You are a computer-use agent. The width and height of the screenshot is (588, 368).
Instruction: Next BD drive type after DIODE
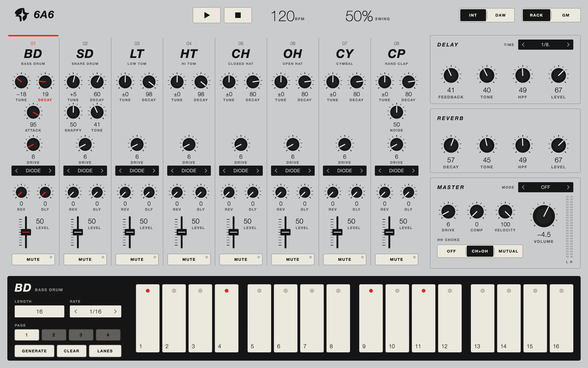point(50,171)
